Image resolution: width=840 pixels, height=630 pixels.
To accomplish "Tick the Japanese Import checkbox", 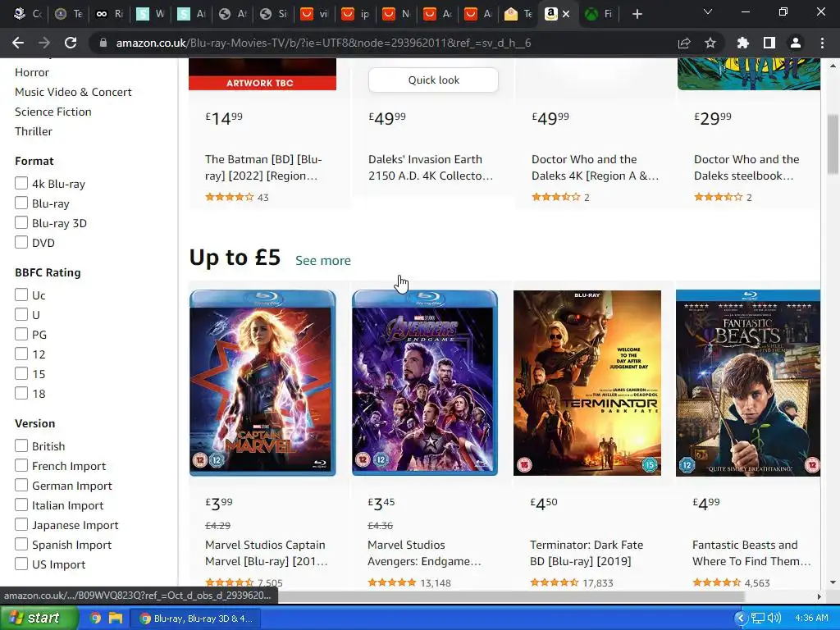I will pyautogui.click(x=21, y=524).
